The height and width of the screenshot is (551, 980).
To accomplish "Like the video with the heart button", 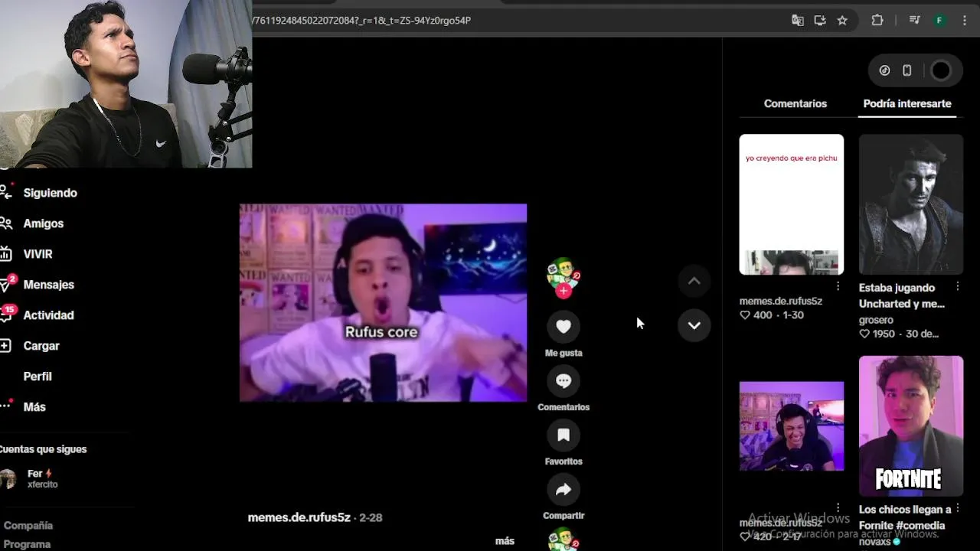I will point(563,326).
